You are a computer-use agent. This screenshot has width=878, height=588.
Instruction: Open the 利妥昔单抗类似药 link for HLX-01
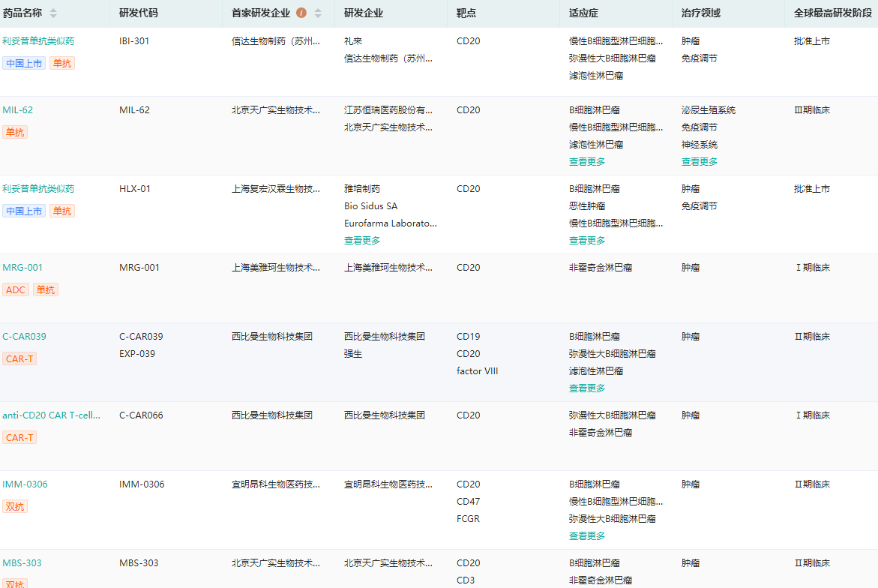[x=38, y=189]
